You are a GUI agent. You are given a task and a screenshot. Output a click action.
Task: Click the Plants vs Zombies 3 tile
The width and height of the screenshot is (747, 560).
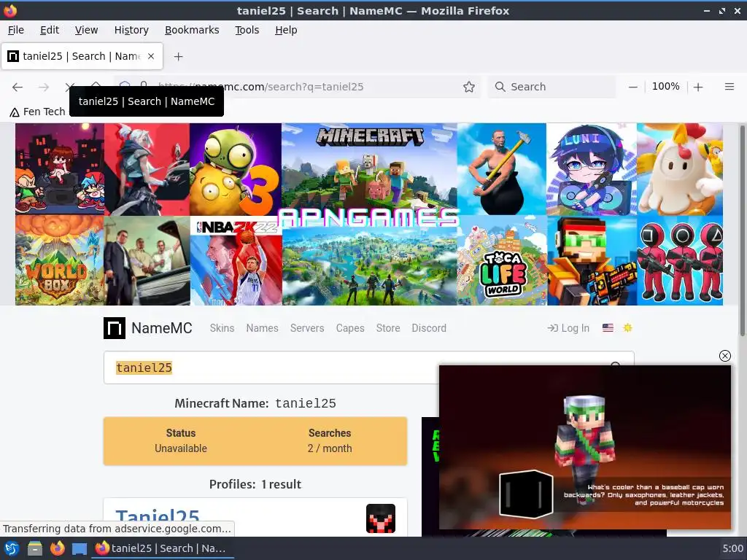click(x=236, y=169)
